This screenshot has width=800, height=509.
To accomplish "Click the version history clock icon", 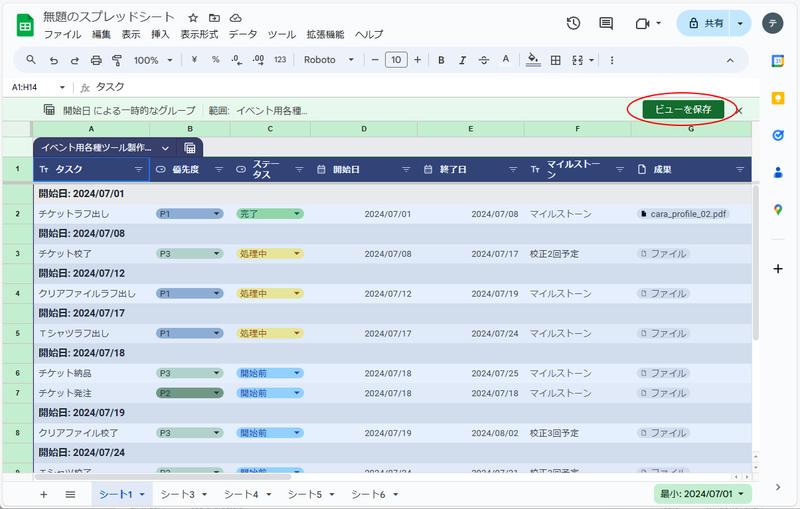I will (573, 23).
